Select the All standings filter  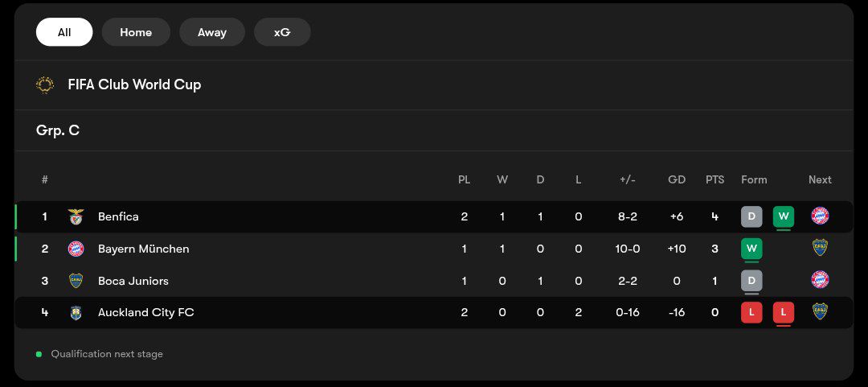[64, 32]
